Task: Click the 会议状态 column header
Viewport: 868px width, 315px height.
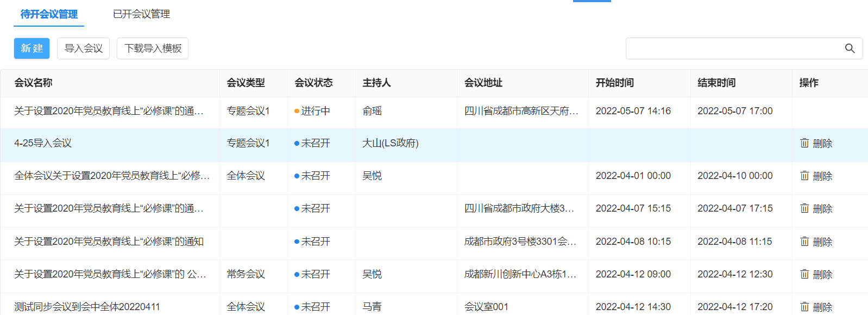Action: pyautogui.click(x=313, y=83)
